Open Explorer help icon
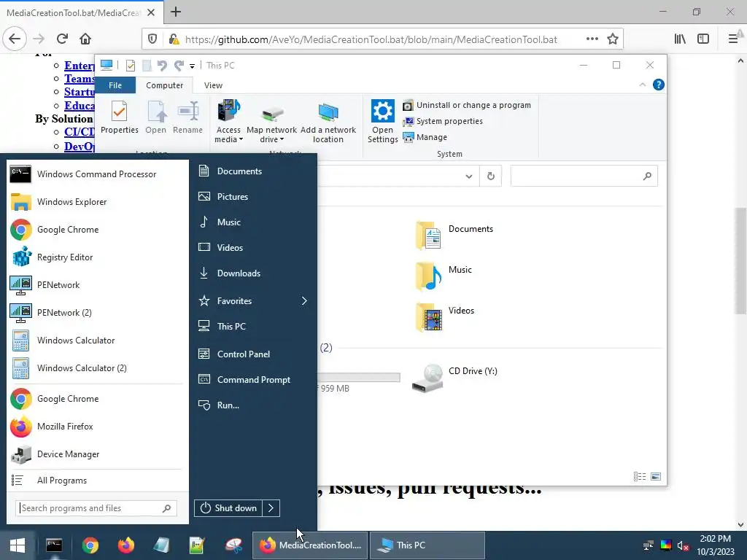This screenshot has width=747, height=560. [x=659, y=85]
